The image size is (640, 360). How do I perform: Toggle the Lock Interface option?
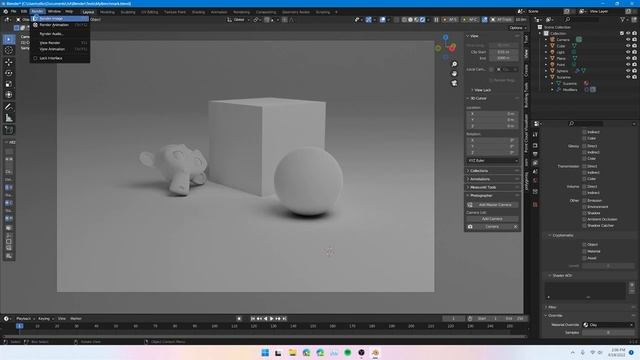tap(51, 58)
